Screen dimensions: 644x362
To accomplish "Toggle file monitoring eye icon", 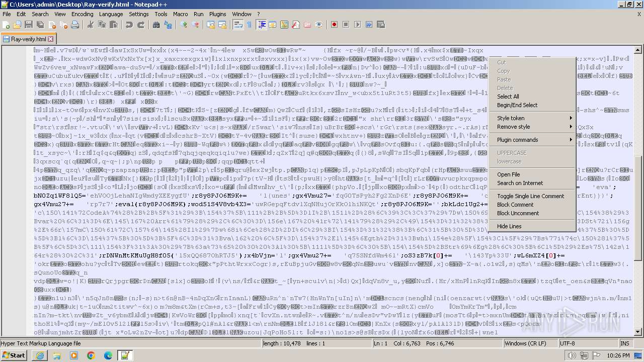I will [x=318, y=25].
